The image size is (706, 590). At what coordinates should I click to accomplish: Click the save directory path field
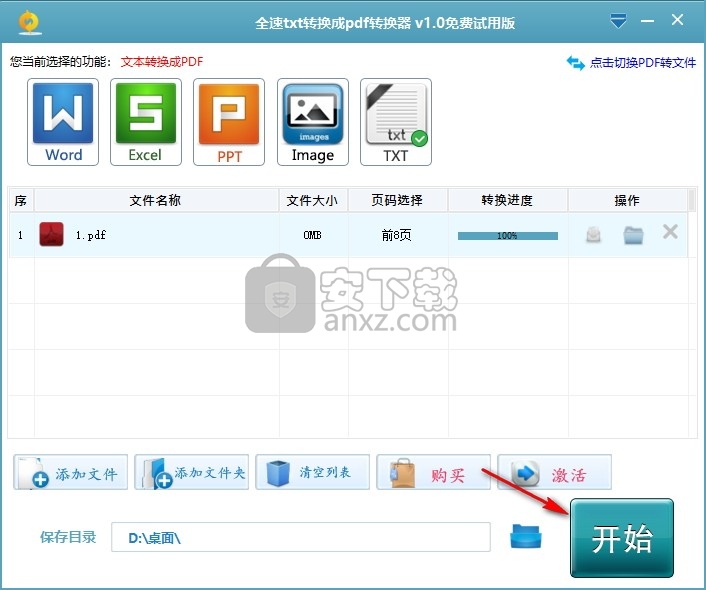(301, 537)
